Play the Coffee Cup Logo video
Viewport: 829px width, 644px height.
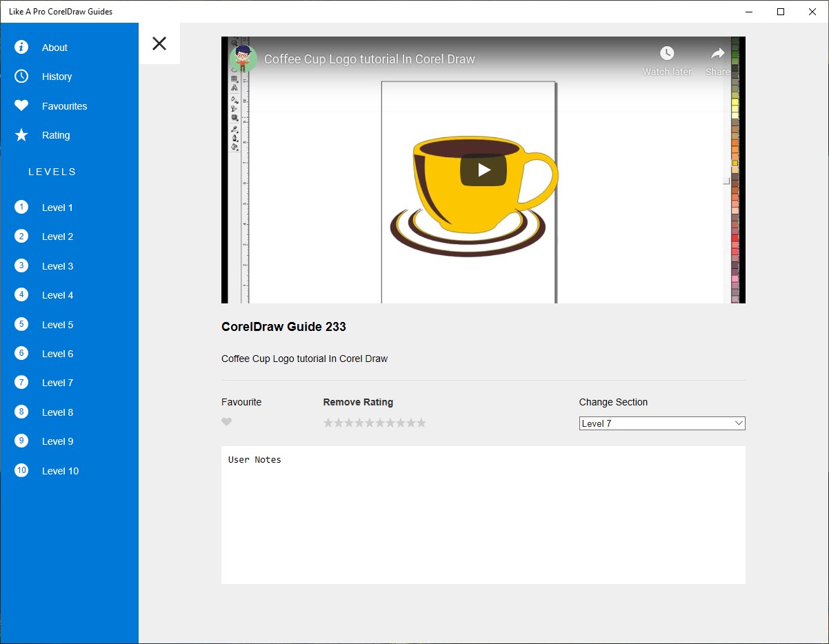tap(483, 170)
